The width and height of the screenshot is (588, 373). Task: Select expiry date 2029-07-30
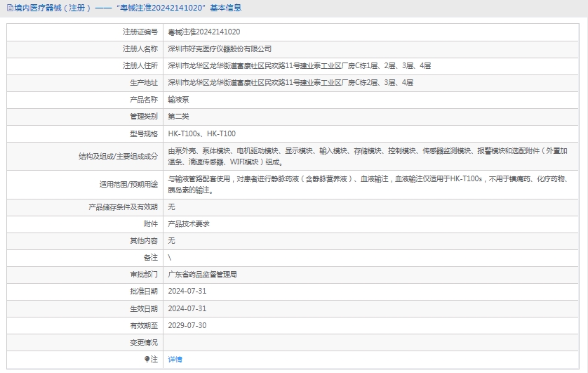(x=187, y=325)
